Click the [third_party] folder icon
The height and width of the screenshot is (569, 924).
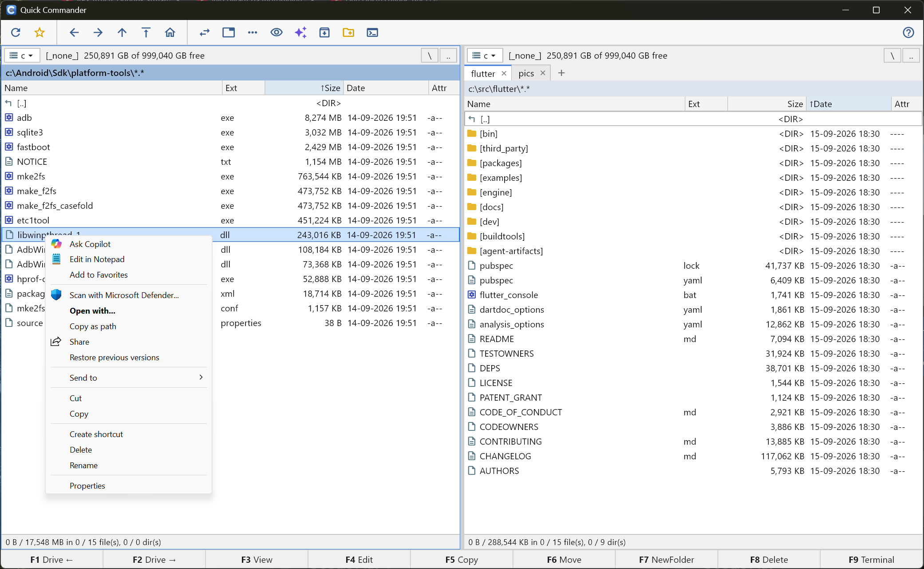click(472, 148)
